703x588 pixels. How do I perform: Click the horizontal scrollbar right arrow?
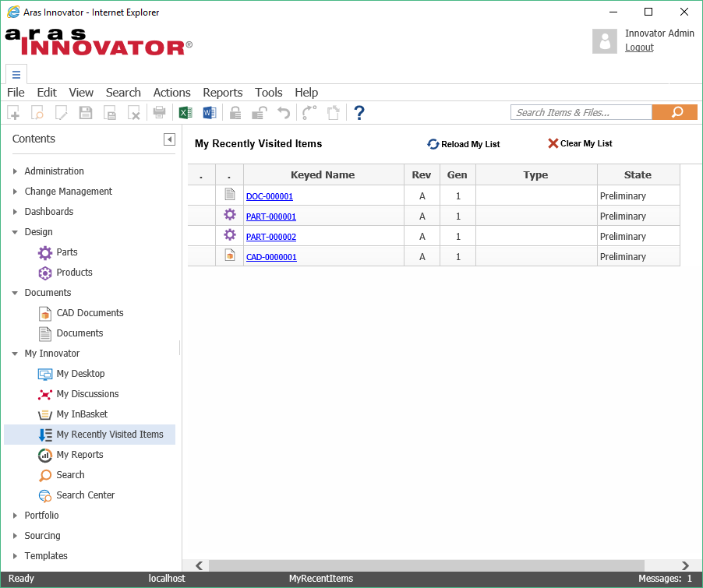[x=684, y=565]
